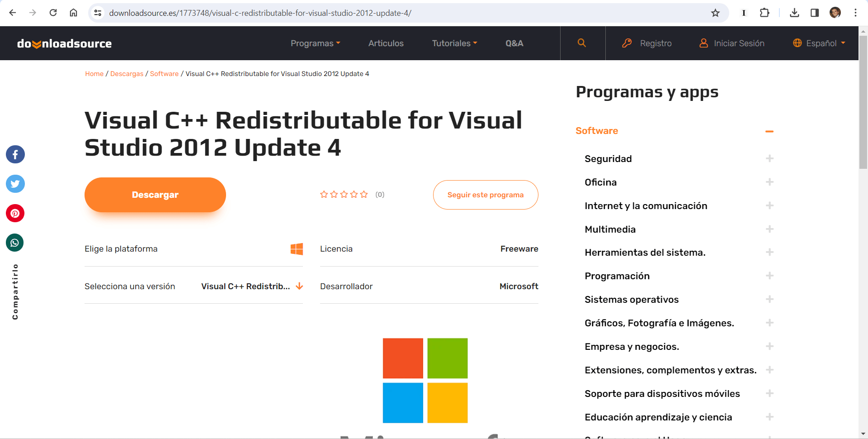
Task: Expand Sistemas operativos category
Action: (x=769, y=299)
